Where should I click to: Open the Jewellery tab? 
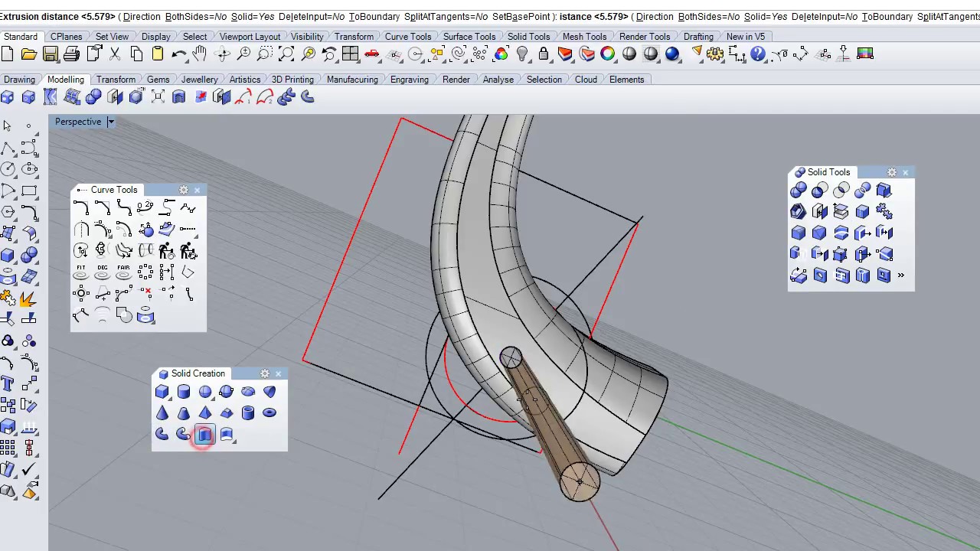point(199,79)
